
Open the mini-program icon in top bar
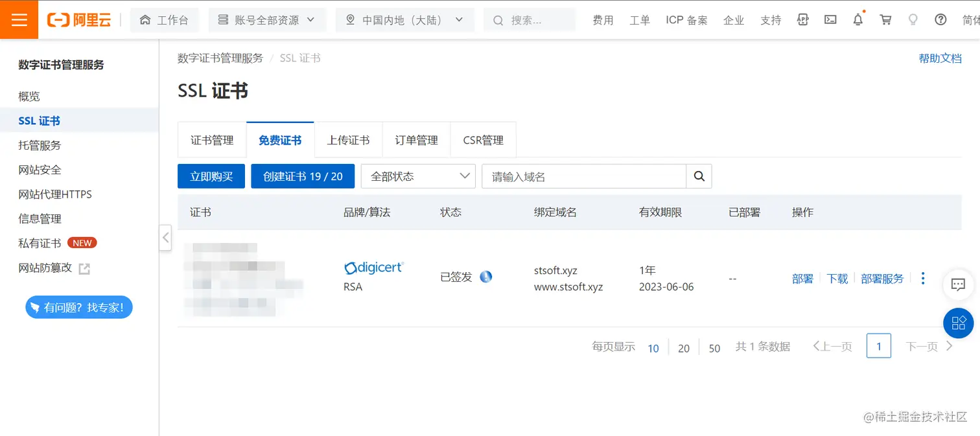(803, 20)
